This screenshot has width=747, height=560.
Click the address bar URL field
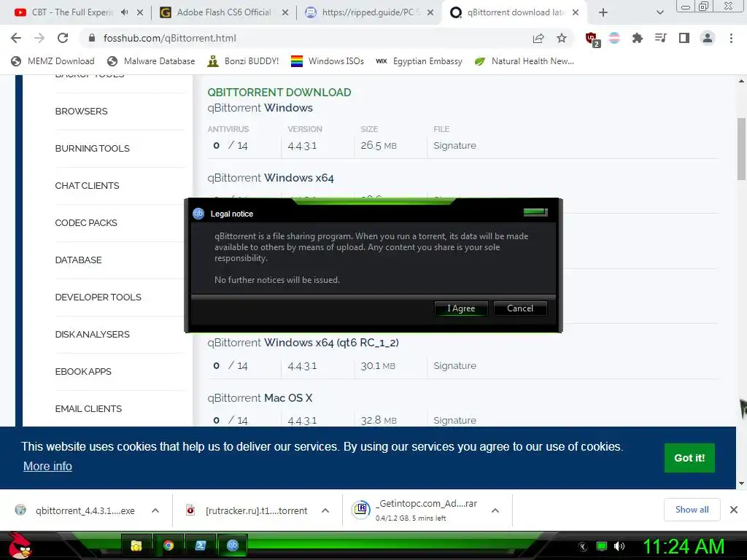coord(305,38)
